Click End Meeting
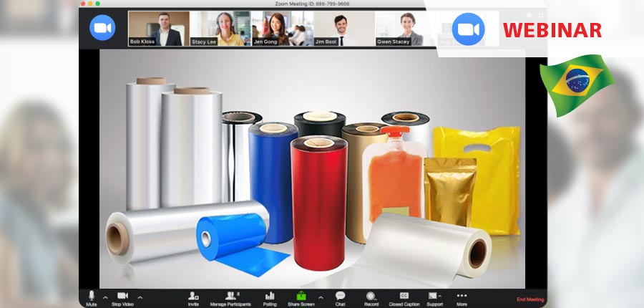644x308 pixels. [x=530, y=299]
